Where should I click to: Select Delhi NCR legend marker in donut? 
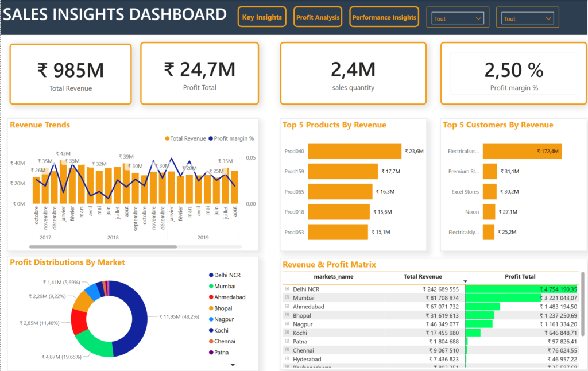pos(211,275)
